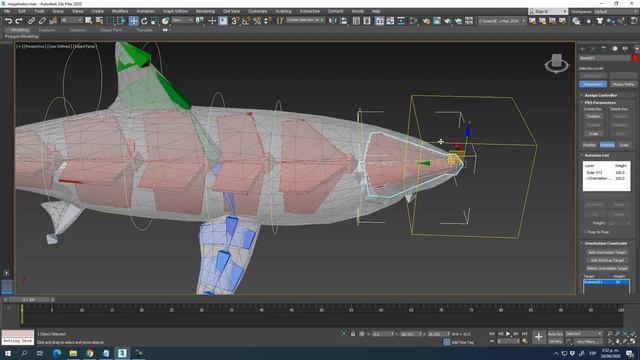Toggle the Auto Key button
This screenshot has width=640, height=360.
[555, 334]
